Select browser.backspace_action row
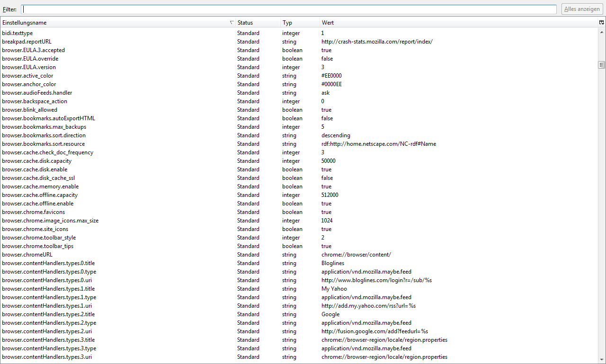The width and height of the screenshot is (606, 364). 299,101
